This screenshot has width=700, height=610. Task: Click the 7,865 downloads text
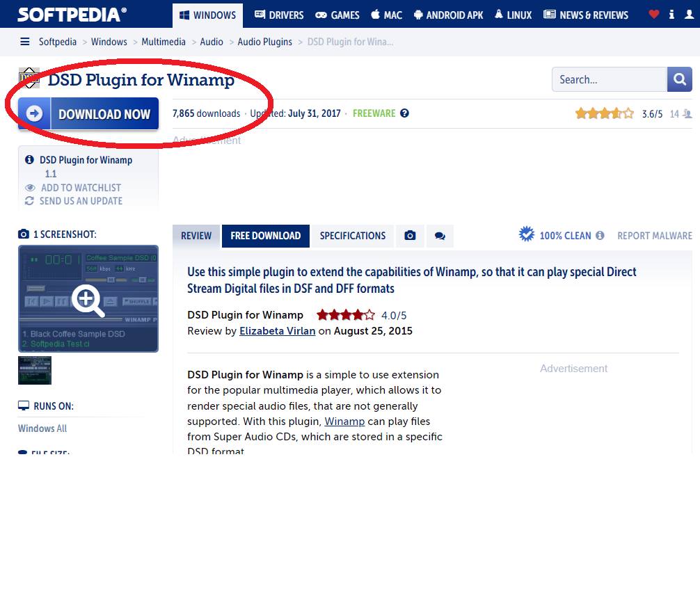pos(206,113)
